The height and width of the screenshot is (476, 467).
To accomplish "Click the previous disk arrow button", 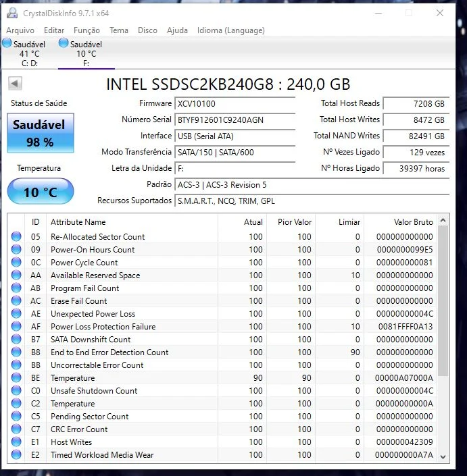I will [x=15, y=84].
